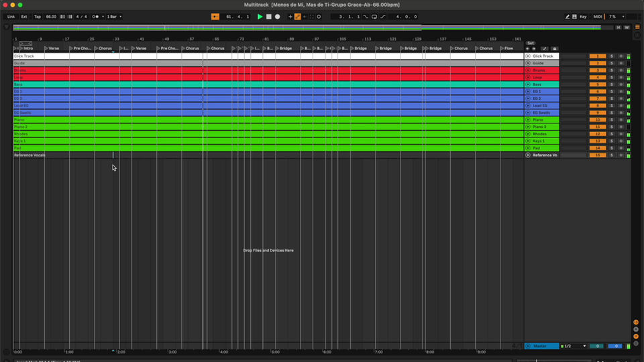Click the Re-enable Automation arrow
Screen dimensions: 644x362
click(305, 17)
